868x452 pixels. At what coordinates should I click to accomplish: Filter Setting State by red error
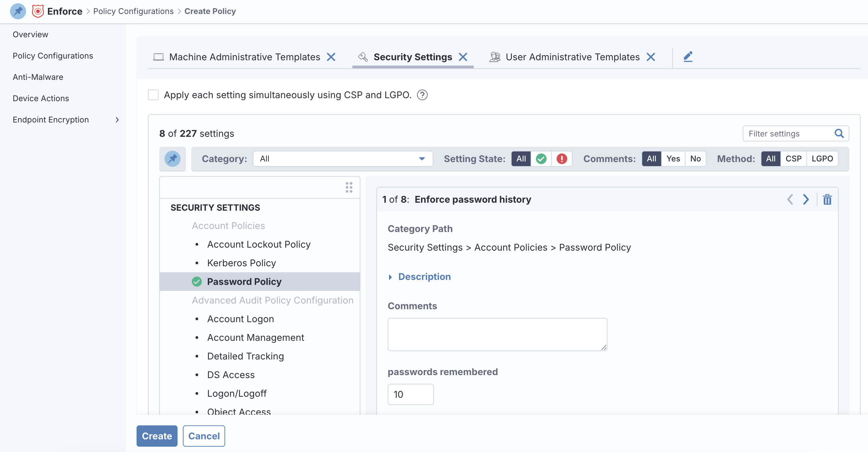pyautogui.click(x=562, y=159)
